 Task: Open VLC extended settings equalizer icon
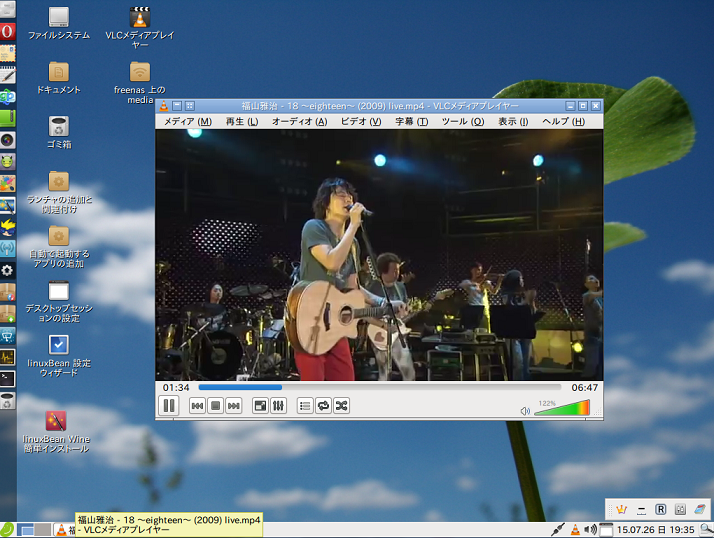coord(278,405)
